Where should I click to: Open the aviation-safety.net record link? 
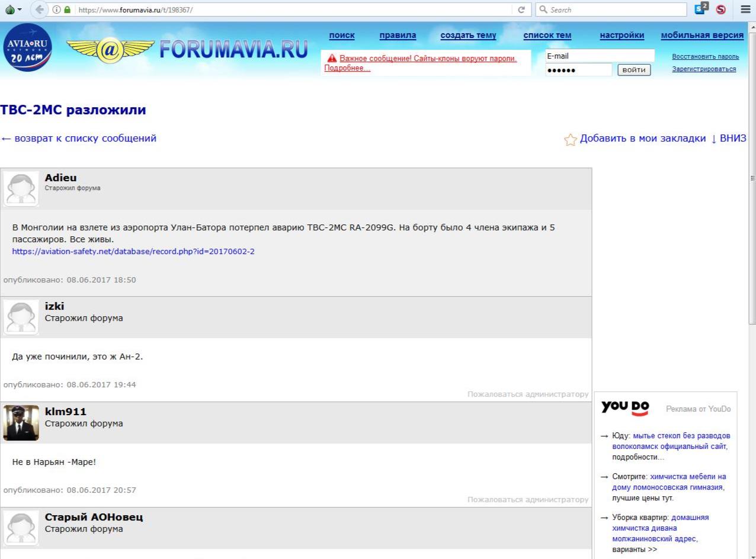point(133,252)
